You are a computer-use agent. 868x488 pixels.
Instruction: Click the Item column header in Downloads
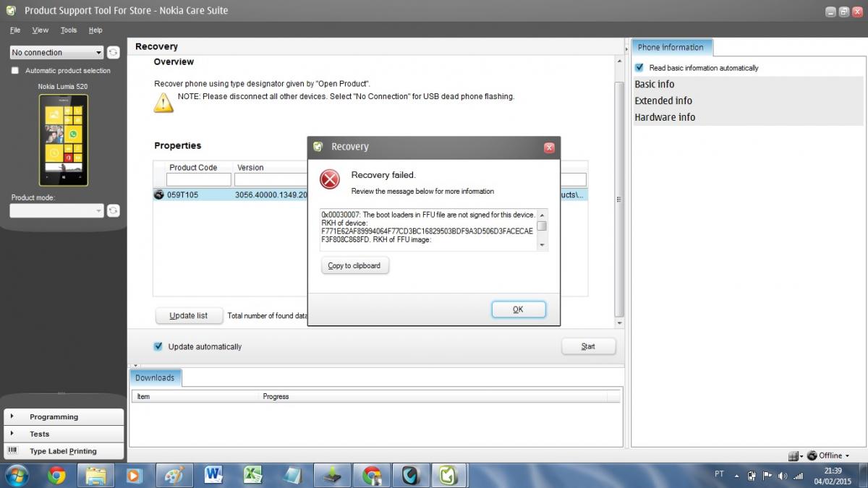tap(195, 396)
